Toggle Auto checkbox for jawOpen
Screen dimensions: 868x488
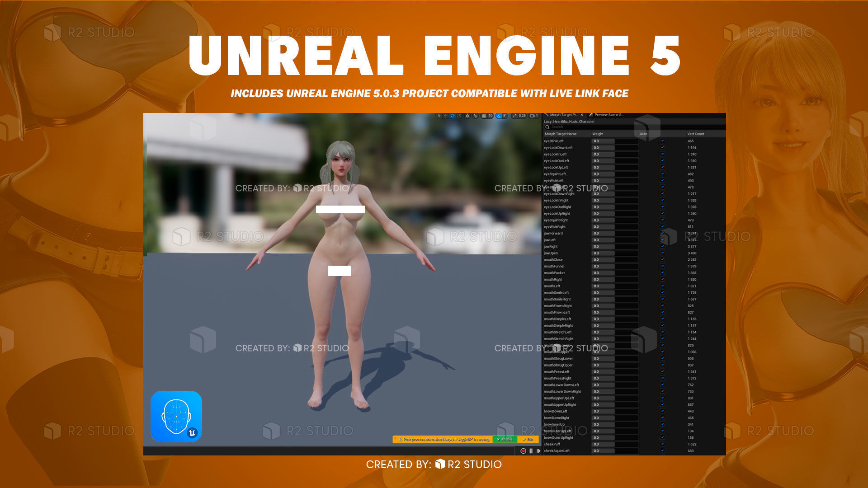pyautogui.click(x=662, y=253)
